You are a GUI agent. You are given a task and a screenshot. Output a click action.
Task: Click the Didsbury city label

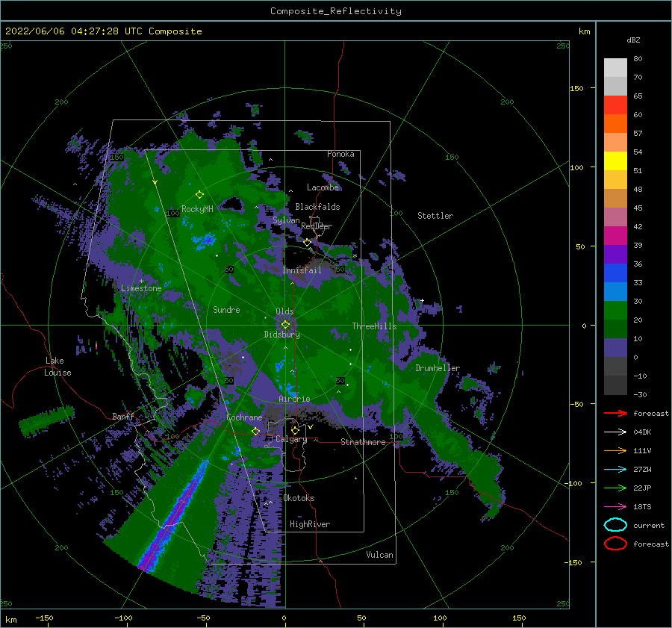(x=281, y=335)
